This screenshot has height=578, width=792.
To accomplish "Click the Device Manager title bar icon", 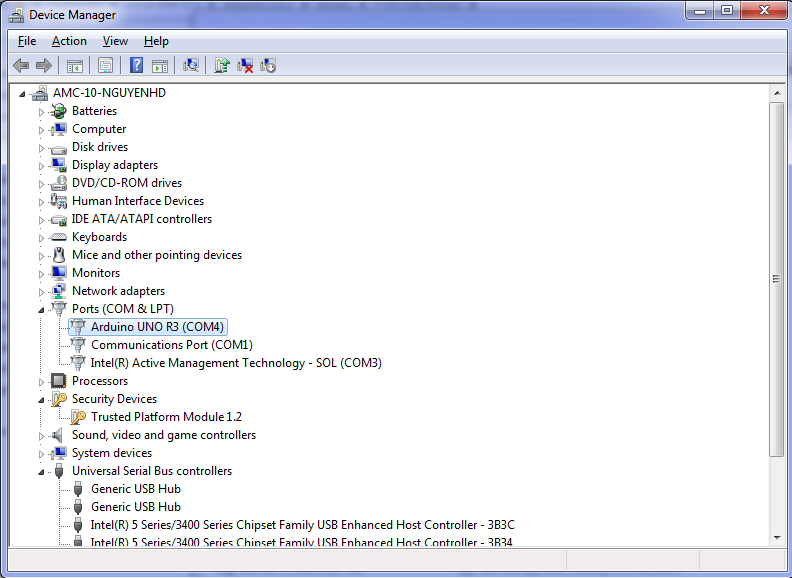I will point(16,15).
